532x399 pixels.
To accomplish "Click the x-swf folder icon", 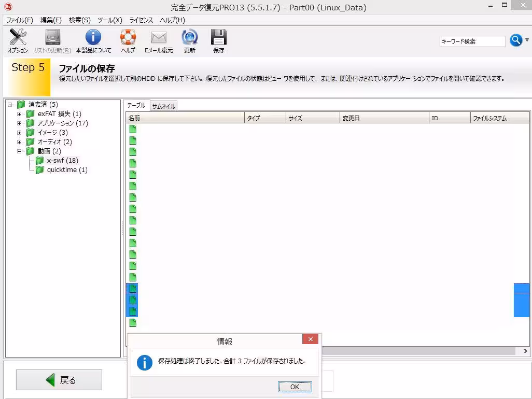I will tap(40, 161).
